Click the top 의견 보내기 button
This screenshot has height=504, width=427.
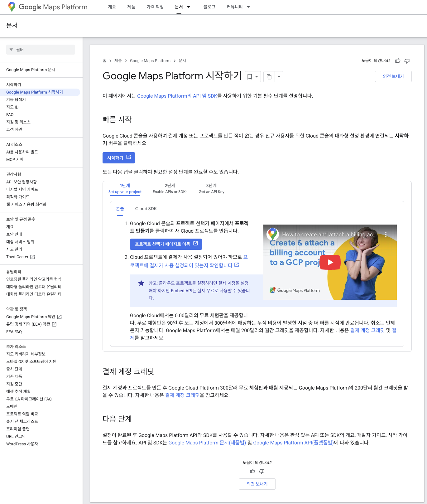tap(393, 76)
